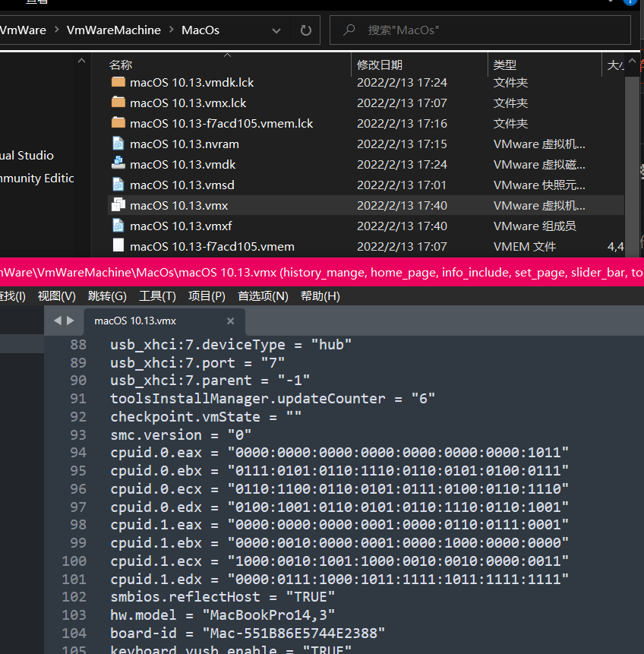Screen dimensions: 644x654
Task: Click the cpuid.1.edx line
Action: click(339, 579)
